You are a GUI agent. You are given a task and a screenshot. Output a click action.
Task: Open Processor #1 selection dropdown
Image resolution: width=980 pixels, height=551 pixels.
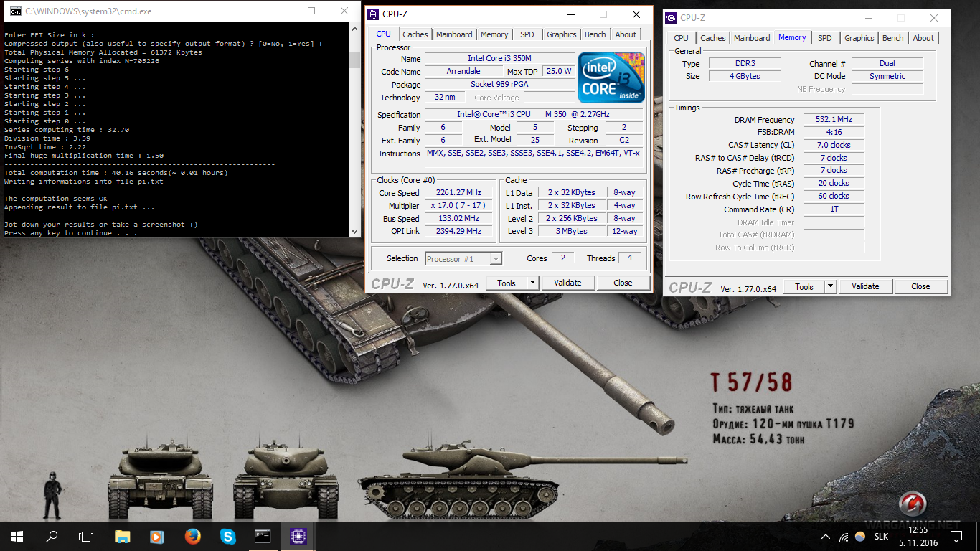tap(463, 259)
